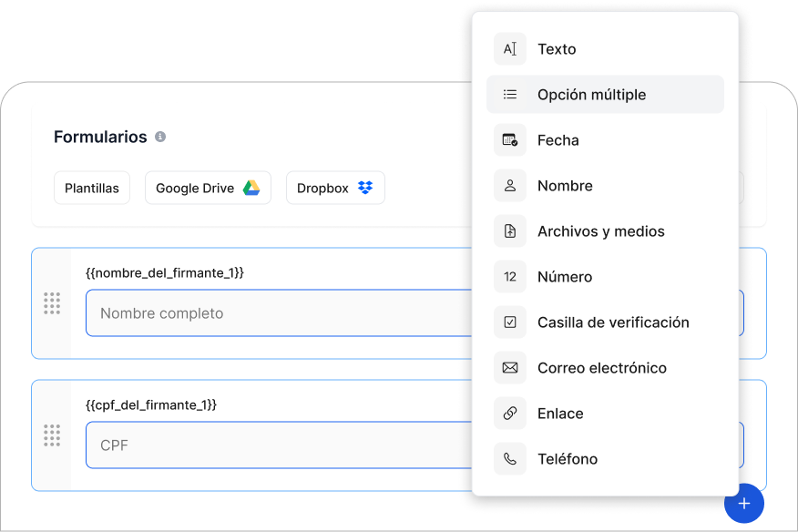
Task: Select the Texto field type icon
Action: (510, 49)
